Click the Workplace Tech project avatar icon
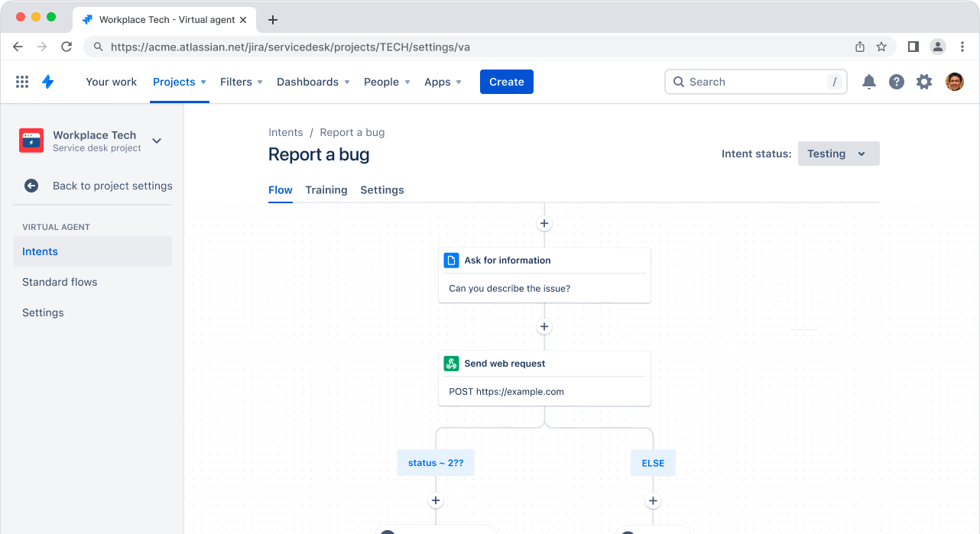Image resolution: width=980 pixels, height=534 pixels. click(31, 141)
